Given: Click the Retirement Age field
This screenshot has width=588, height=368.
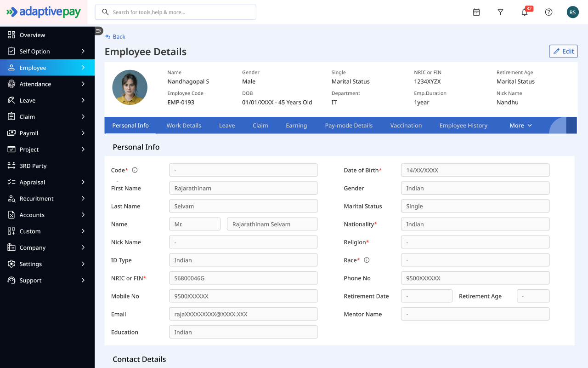Looking at the screenshot, I should click(x=533, y=296).
